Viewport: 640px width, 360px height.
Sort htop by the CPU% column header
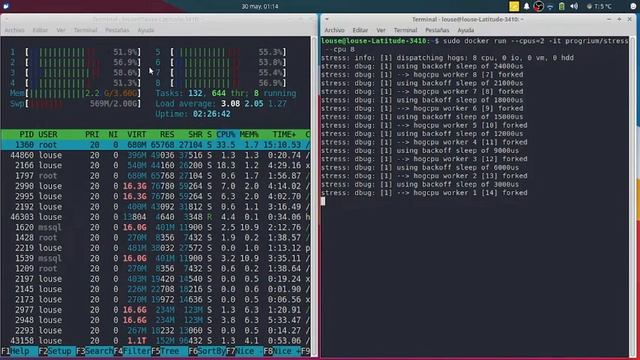[x=226, y=134]
